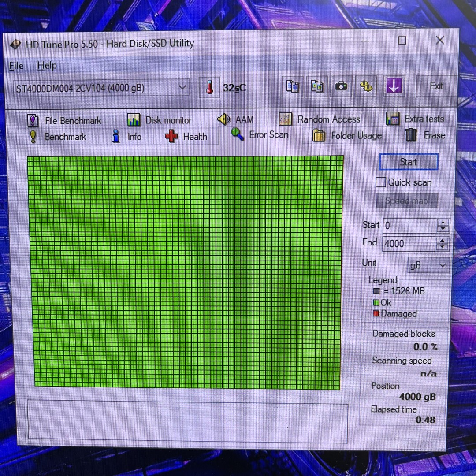Viewport: 476px width, 476px height.
Task: Click the thermometer temperature icon
Action: point(210,87)
